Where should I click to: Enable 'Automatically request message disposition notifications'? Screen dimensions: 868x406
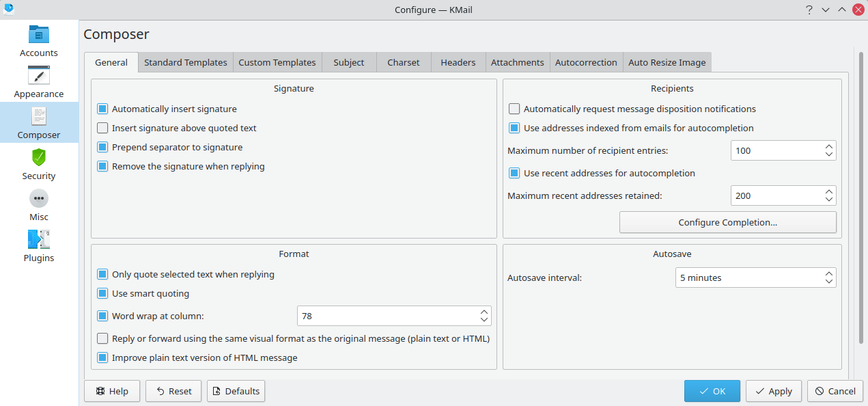pos(514,109)
